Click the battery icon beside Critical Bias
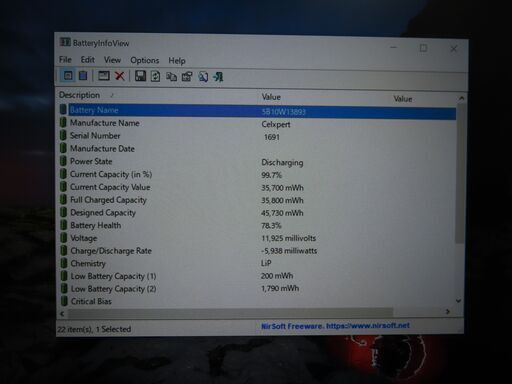The height and width of the screenshot is (384, 512). (x=64, y=301)
